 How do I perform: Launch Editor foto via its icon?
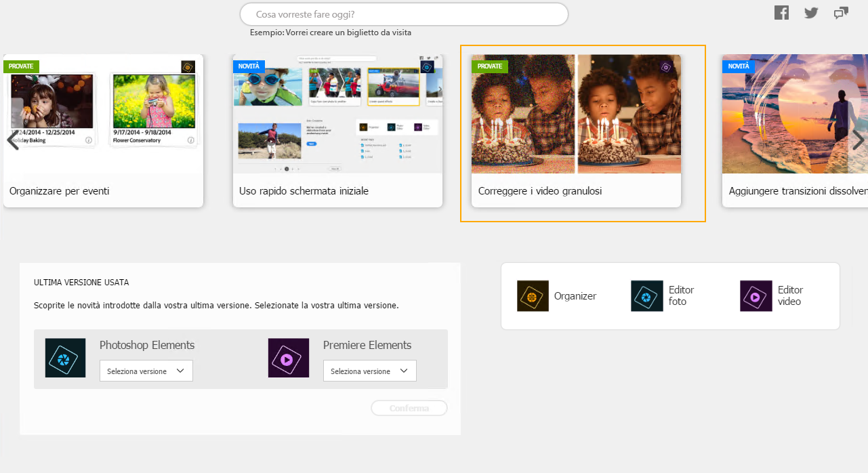(x=647, y=296)
